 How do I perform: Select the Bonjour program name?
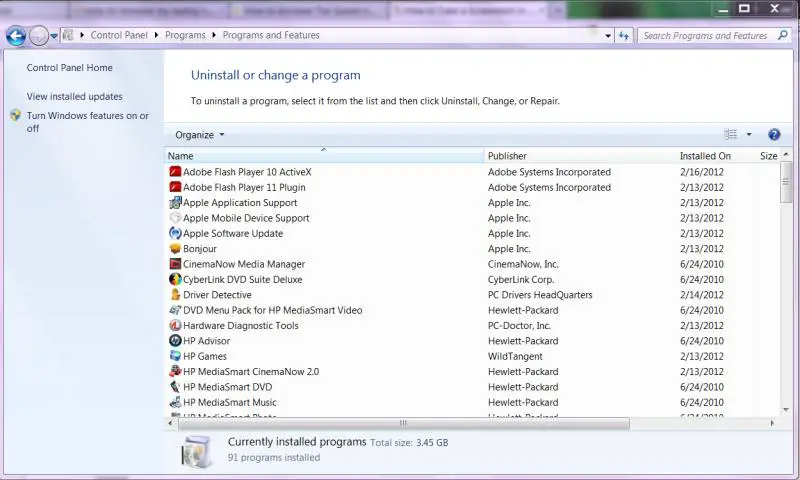(200, 249)
